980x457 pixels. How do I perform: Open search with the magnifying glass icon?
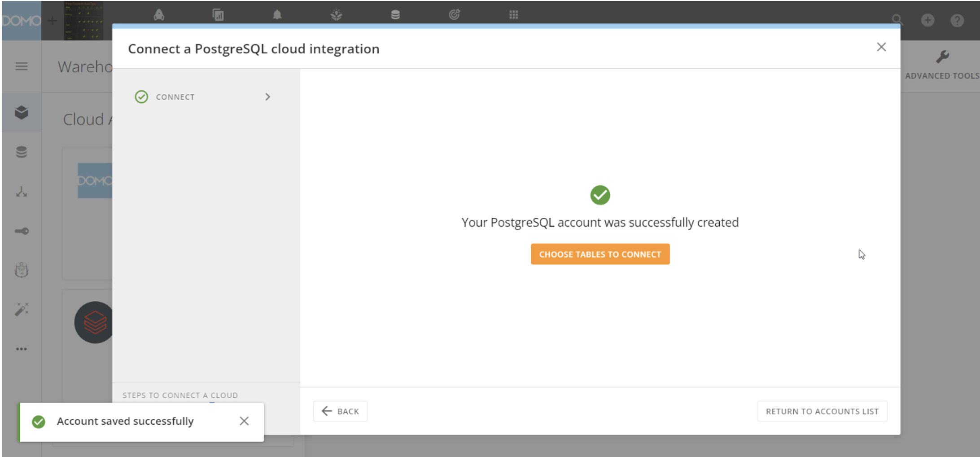(897, 20)
